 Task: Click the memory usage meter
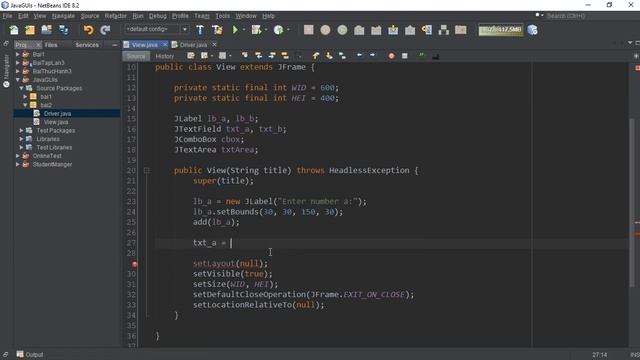[x=500, y=30]
